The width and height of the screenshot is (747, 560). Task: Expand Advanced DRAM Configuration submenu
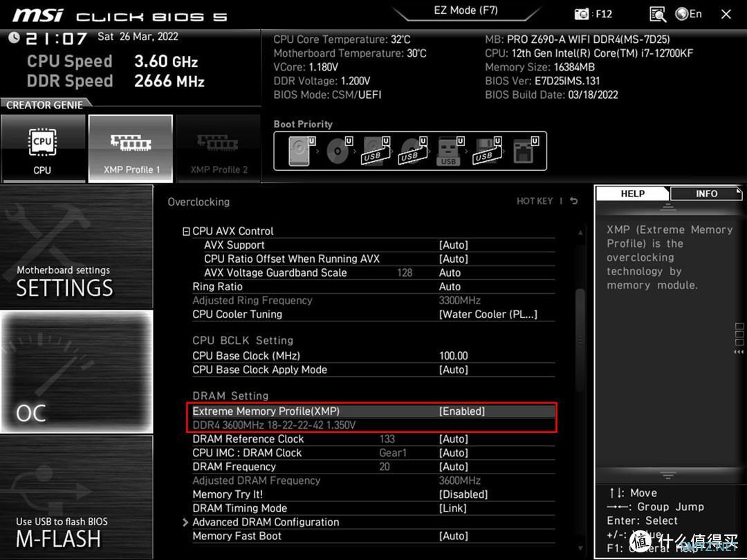click(266, 522)
